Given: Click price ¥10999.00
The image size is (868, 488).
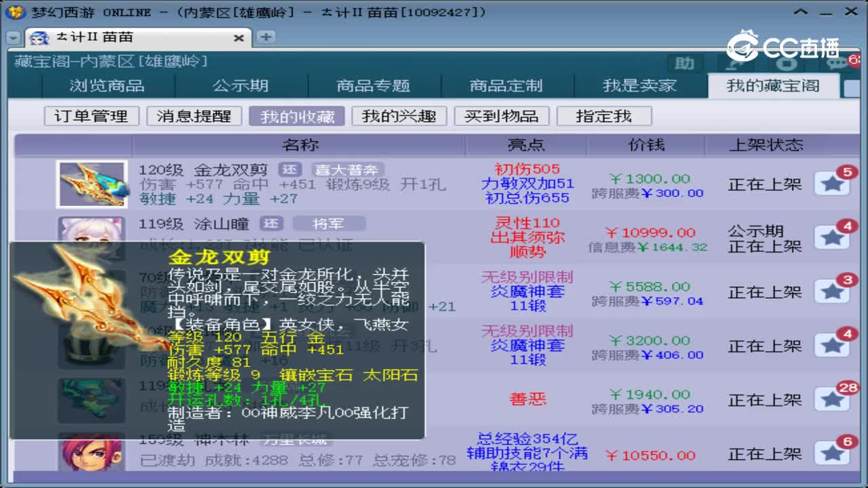Looking at the screenshot, I should pos(650,232).
